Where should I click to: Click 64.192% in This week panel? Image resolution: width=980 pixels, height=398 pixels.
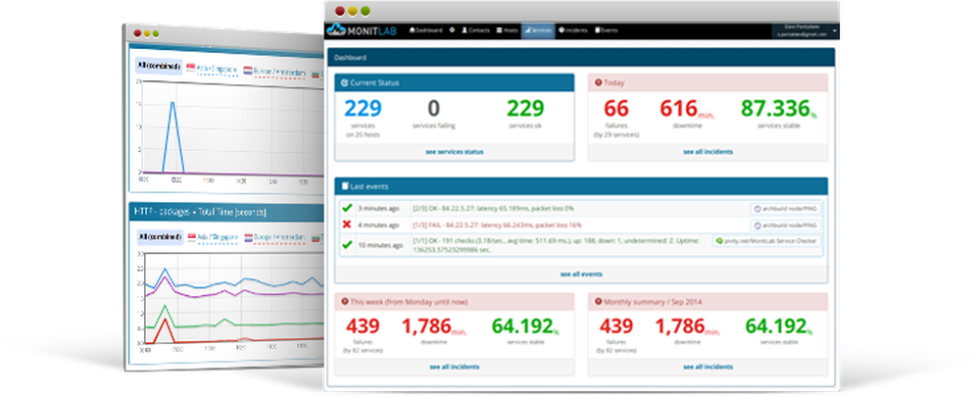[525, 326]
